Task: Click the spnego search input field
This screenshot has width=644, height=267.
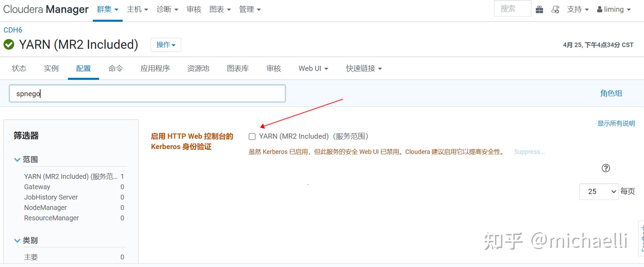Action: pyautogui.click(x=147, y=93)
